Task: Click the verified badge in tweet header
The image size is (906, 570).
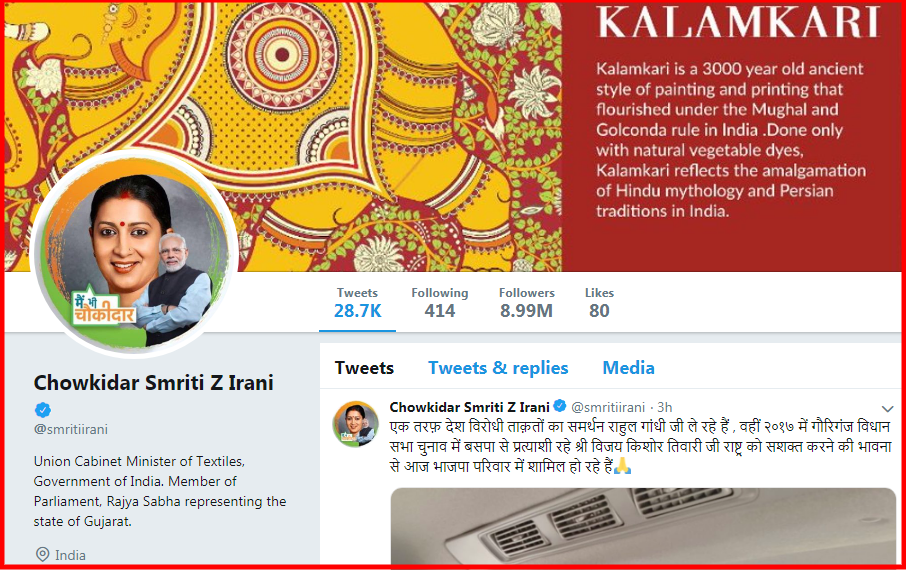Action: (x=560, y=406)
